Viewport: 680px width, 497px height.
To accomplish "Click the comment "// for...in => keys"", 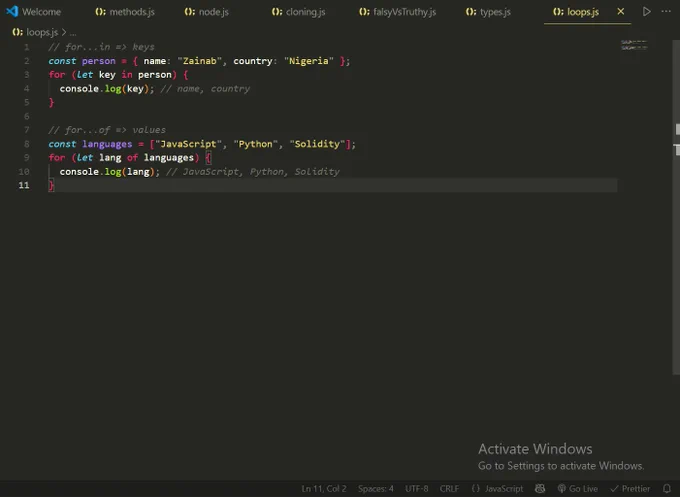I will tap(101, 47).
